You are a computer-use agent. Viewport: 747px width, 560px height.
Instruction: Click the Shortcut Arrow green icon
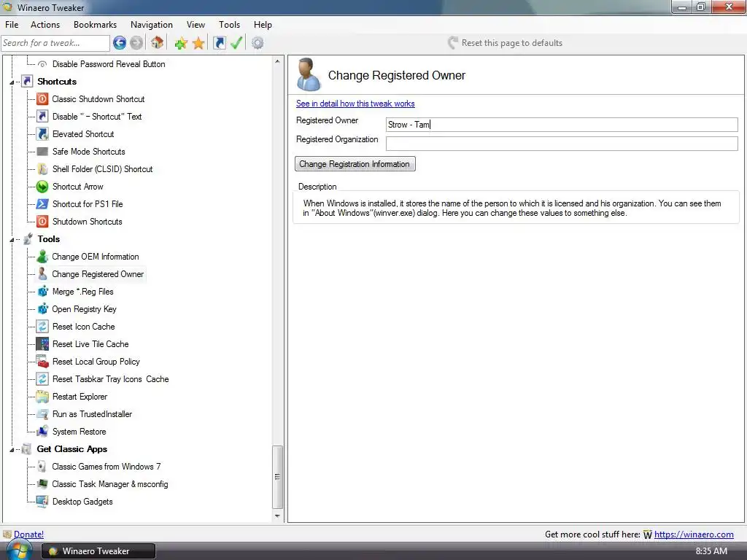(42, 187)
